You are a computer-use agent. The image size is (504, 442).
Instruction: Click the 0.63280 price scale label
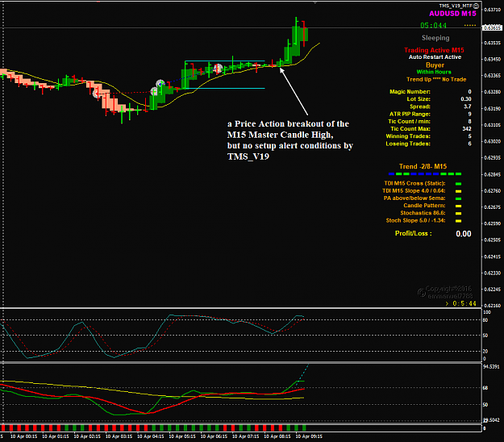492,92
